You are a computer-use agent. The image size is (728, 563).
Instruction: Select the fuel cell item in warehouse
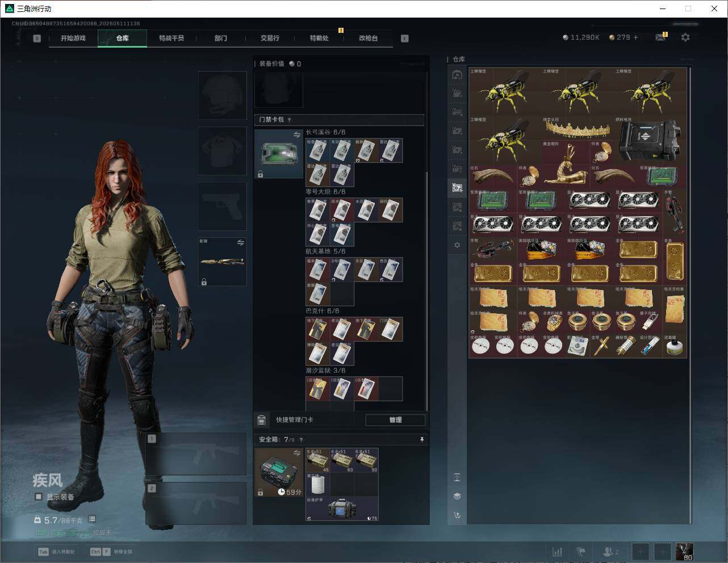tap(651, 140)
